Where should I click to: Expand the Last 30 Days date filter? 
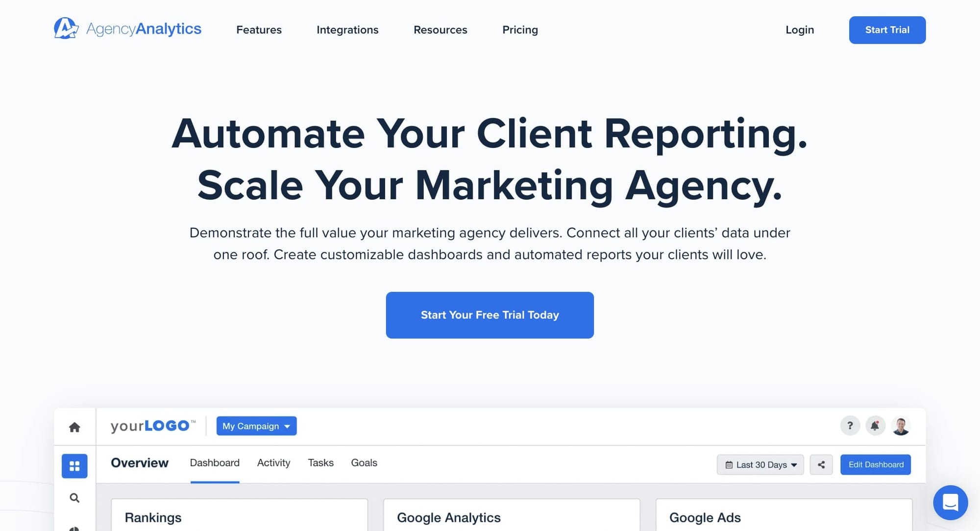click(x=760, y=464)
